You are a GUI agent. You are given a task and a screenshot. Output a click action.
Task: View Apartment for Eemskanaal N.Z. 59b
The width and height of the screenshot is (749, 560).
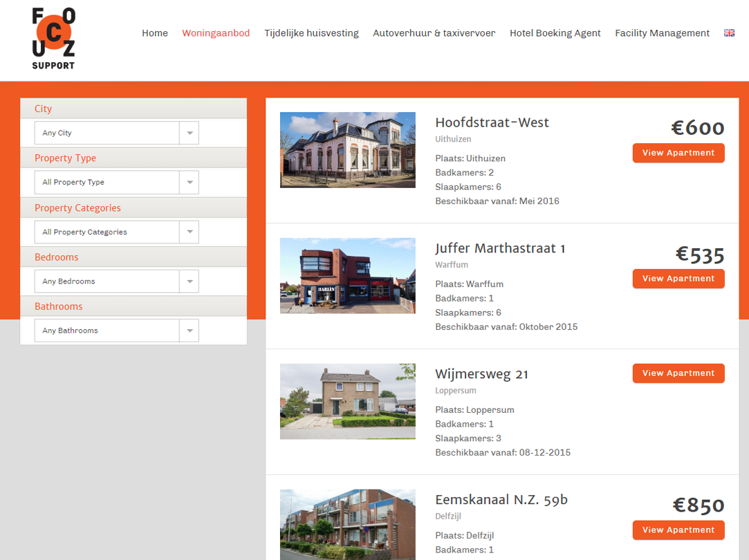coord(678,530)
